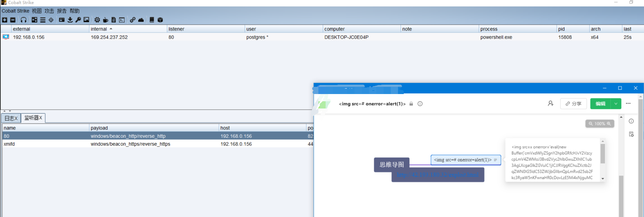Image resolution: width=644 pixels, height=217 pixels.
Task: Select the 思维导图 root node
Action: coord(392,165)
